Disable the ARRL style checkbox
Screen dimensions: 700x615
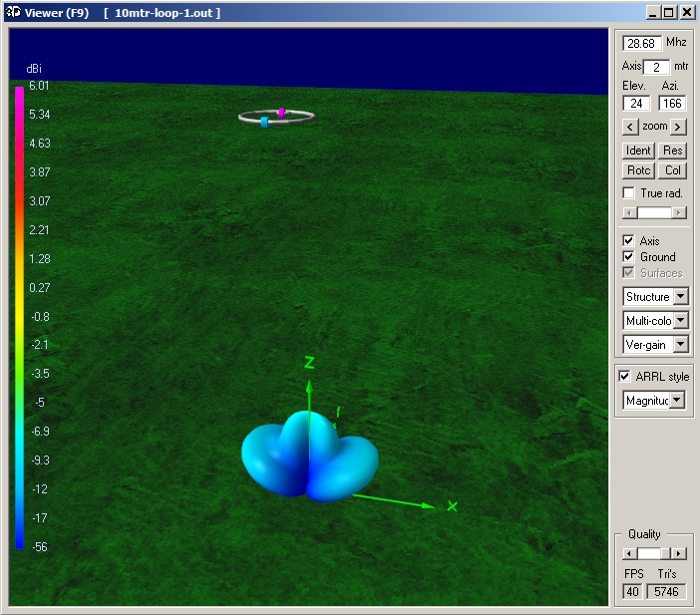click(x=624, y=376)
